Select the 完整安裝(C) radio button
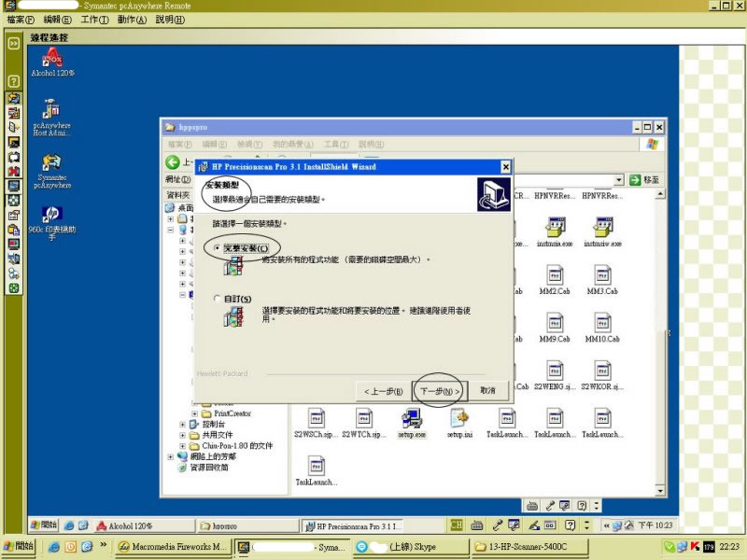 (218, 248)
